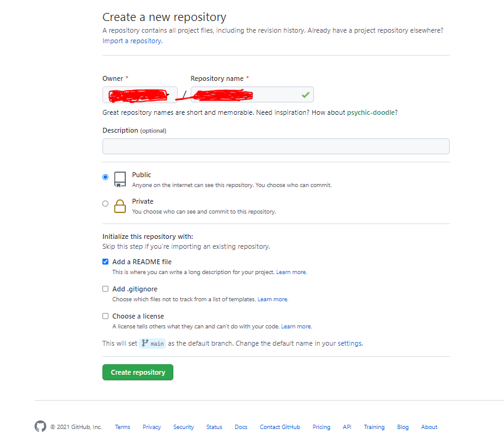Click the Choose a license label
The image size is (504, 442).
click(x=138, y=316)
